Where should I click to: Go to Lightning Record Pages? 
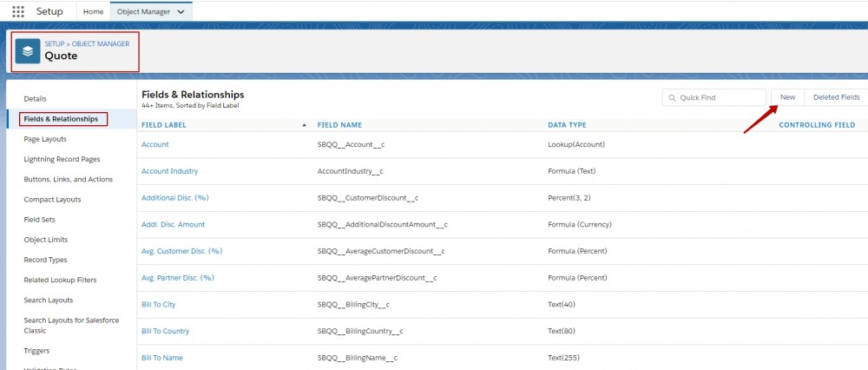pyautogui.click(x=62, y=159)
